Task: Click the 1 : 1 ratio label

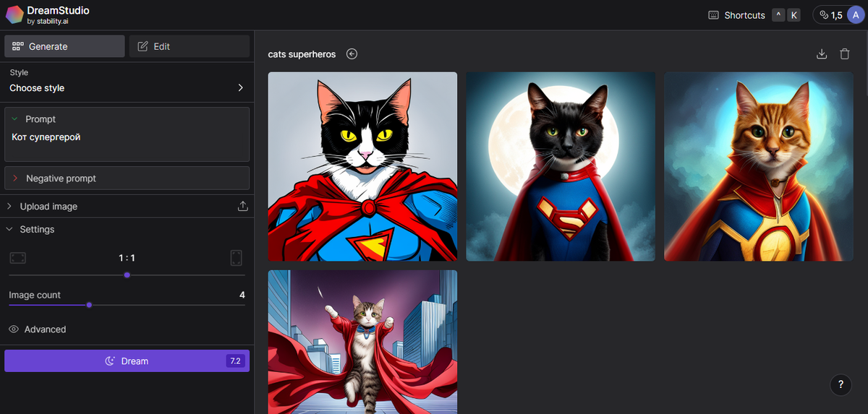Action: click(x=127, y=258)
